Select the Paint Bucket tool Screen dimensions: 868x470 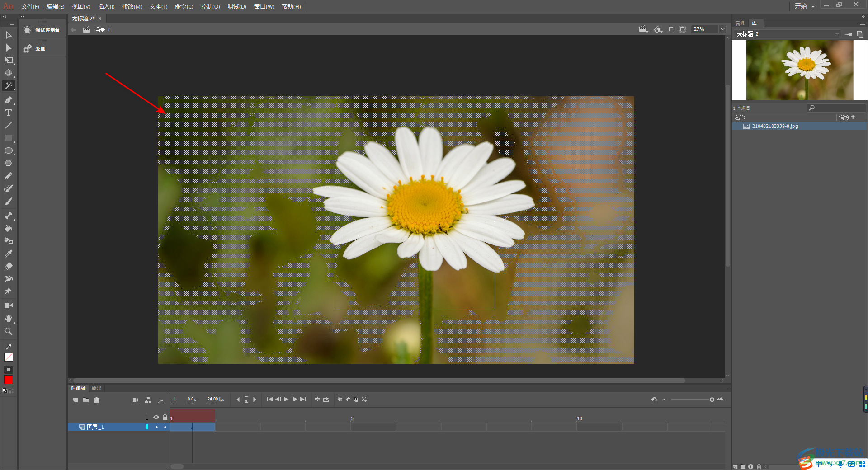(x=9, y=228)
